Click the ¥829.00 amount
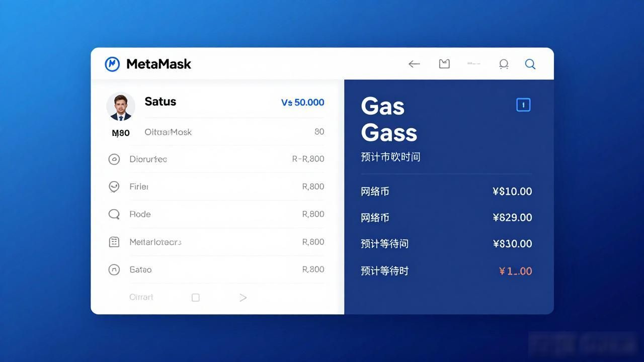This screenshot has height=362, width=644. pos(512,218)
